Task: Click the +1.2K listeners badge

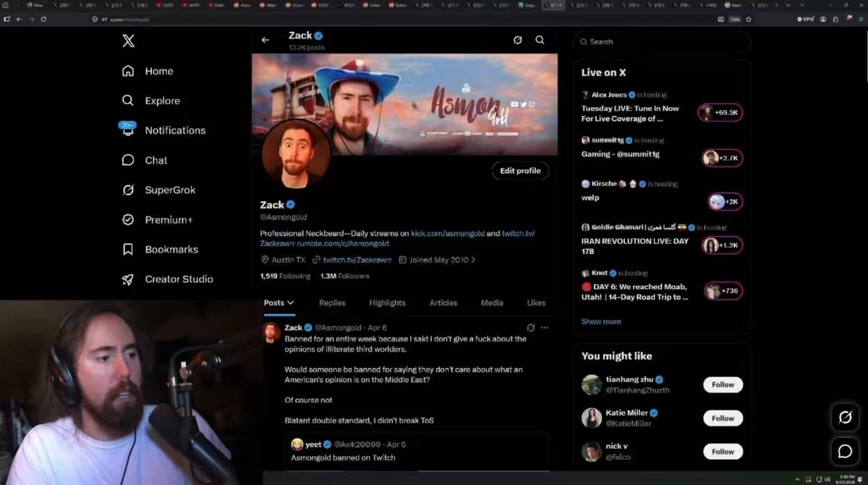Action: (722, 245)
